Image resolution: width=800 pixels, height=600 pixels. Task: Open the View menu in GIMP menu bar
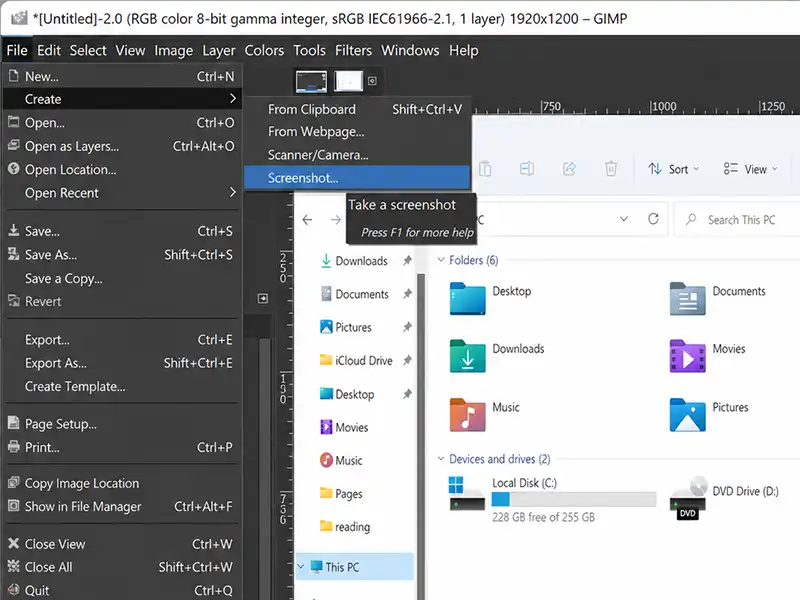click(130, 51)
